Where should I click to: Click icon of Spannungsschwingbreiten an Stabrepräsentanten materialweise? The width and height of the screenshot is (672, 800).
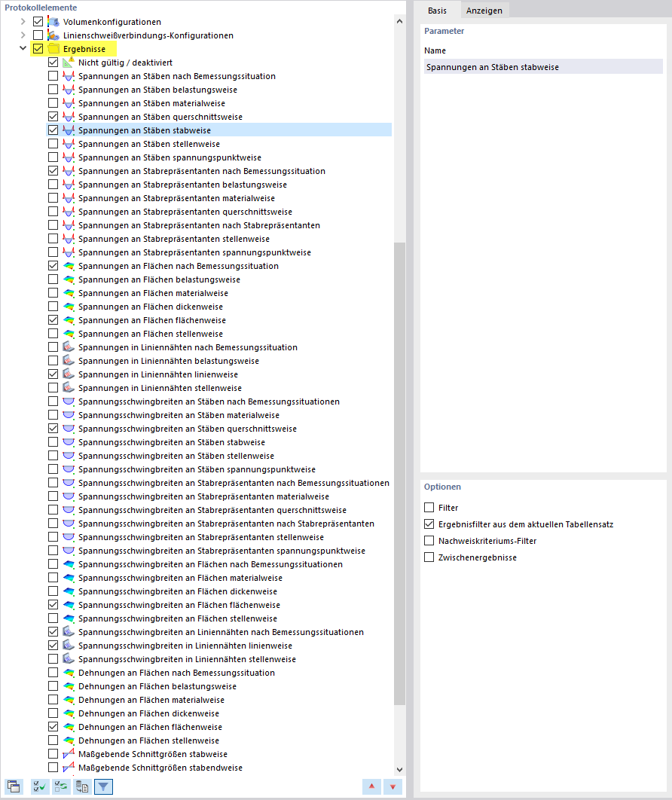(x=69, y=496)
